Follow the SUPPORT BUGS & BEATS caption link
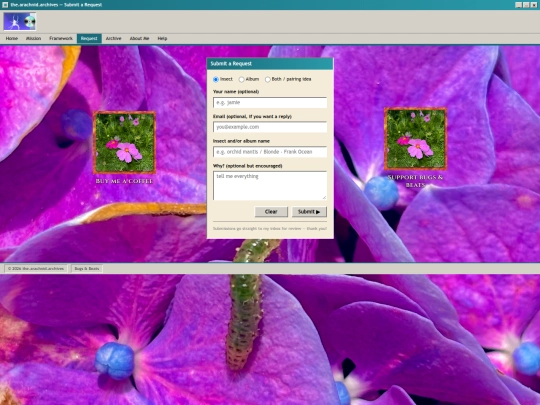This screenshot has width=540, height=405. (x=415, y=181)
